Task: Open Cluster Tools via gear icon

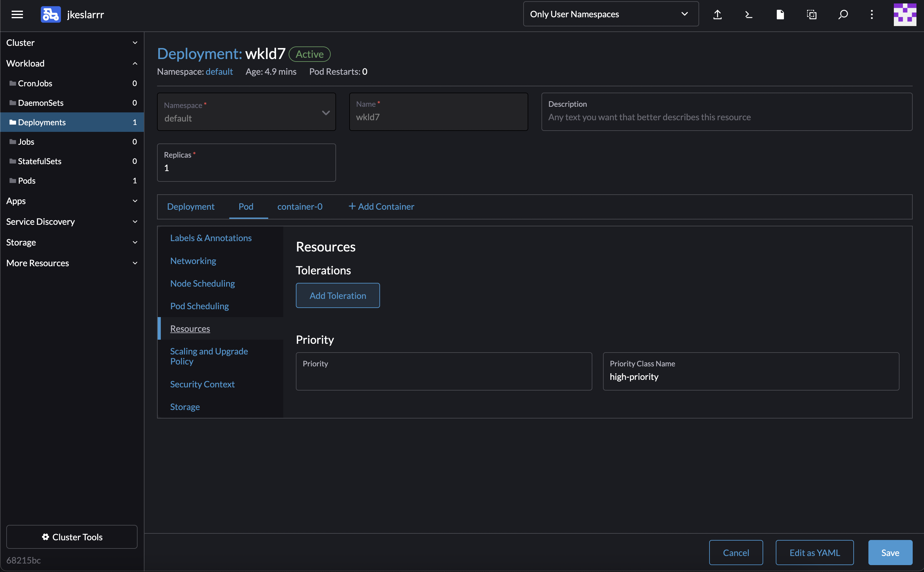Action: click(72, 537)
